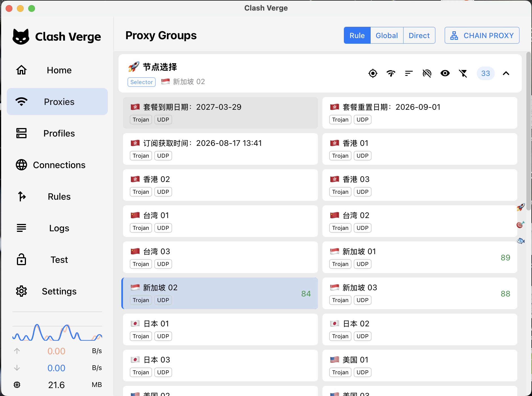Click the Test lock icon
The image size is (532, 396).
pos(21,259)
